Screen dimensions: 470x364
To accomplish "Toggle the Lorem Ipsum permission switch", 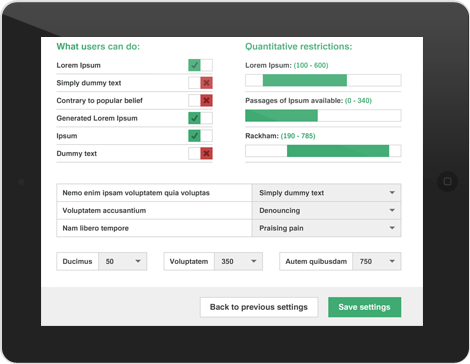I will click(x=200, y=65).
